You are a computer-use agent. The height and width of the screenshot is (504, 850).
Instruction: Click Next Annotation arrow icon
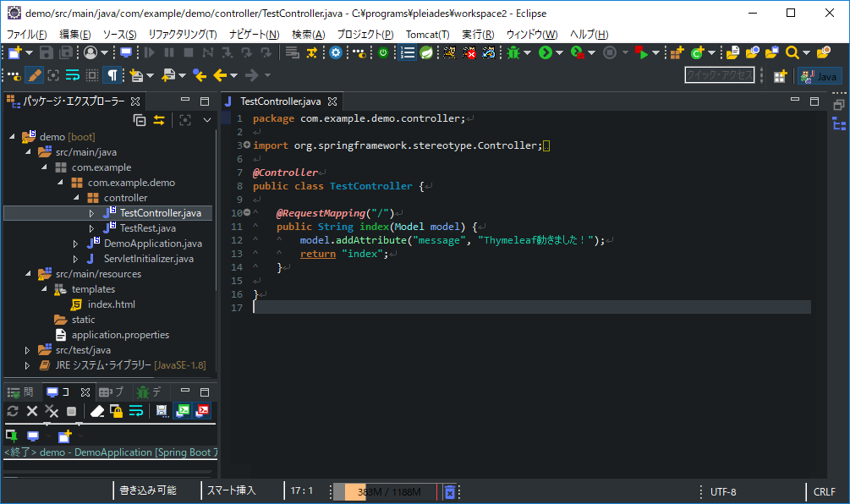(x=137, y=75)
